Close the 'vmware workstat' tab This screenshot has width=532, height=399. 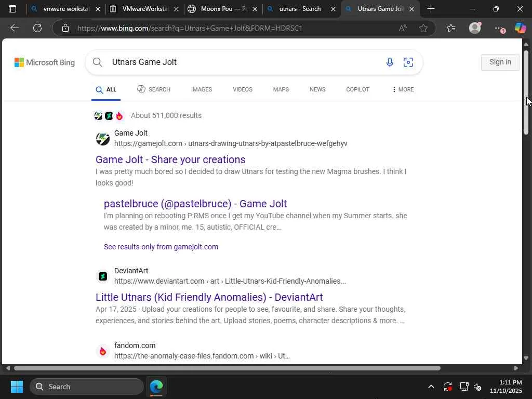pos(98,9)
